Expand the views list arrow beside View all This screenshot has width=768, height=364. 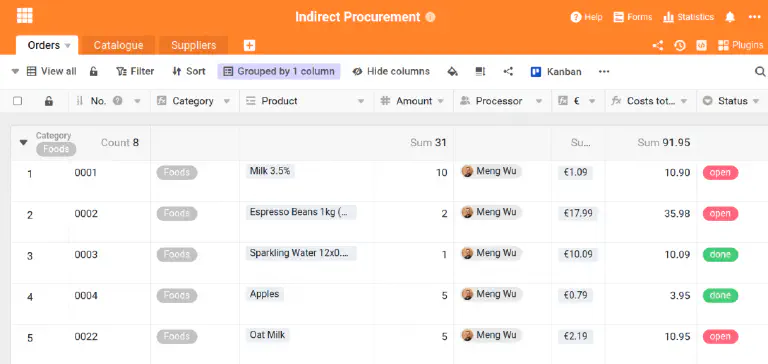15,72
